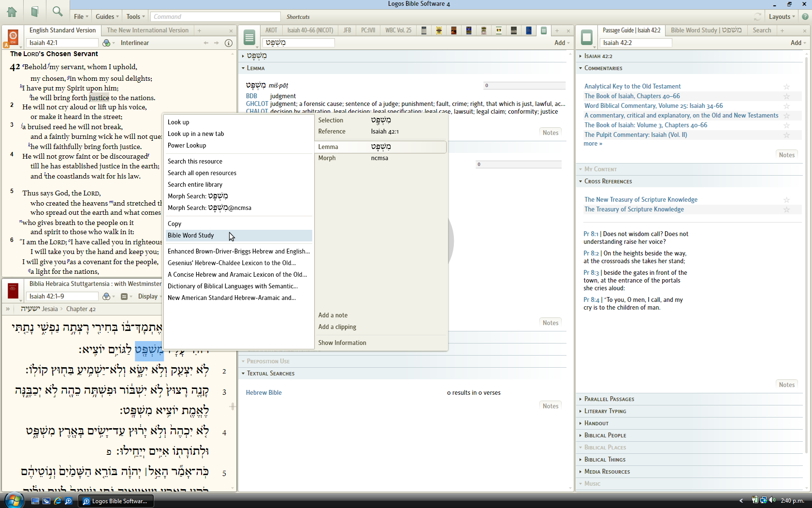Toggle the Interlinear display in ESV panel

[x=135, y=43]
